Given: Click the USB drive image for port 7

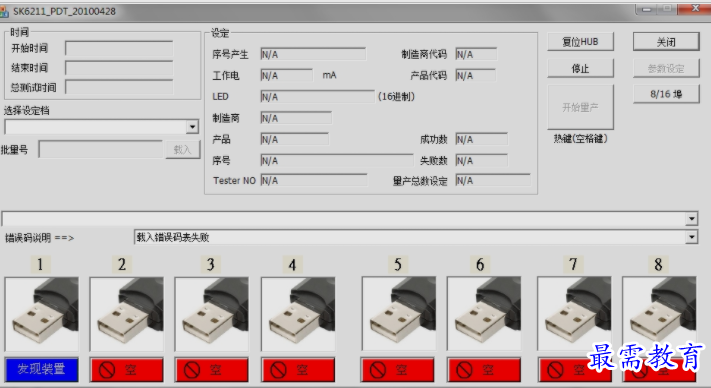Looking at the screenshot, I should 574,314.
